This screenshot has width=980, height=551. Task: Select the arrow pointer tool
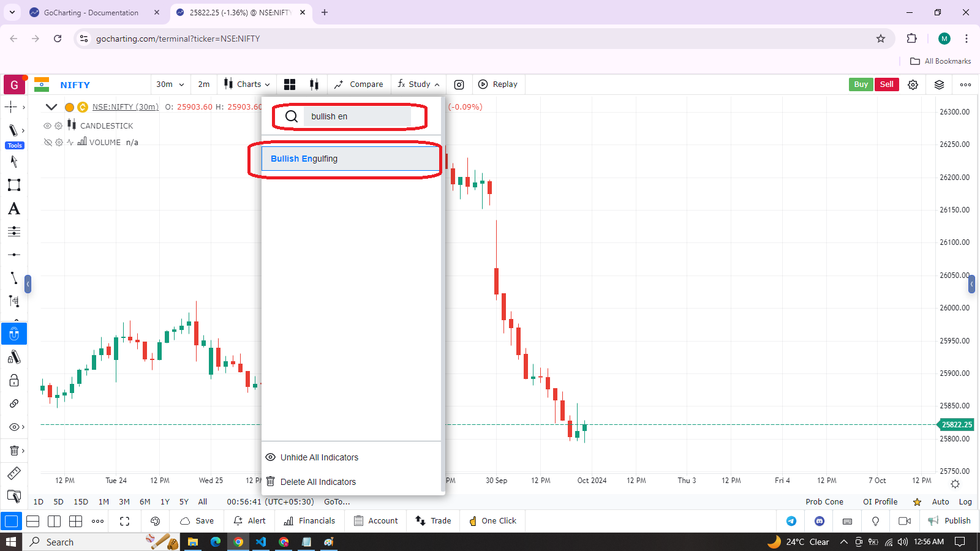pyautogui.click(x=14, y=161)
